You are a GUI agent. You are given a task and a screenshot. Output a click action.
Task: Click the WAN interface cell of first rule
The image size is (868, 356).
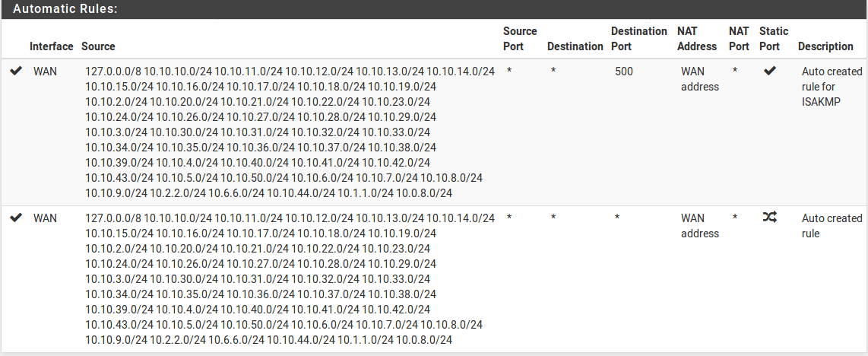coord(45,72)
